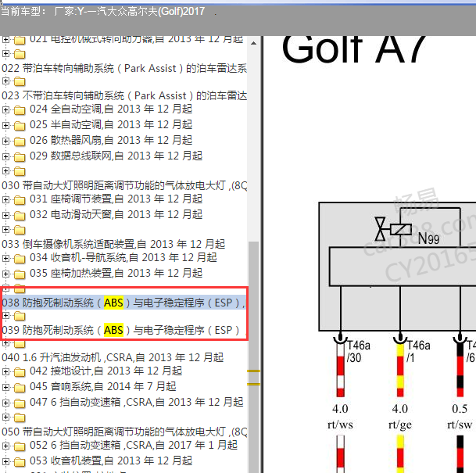Click folder icon of 034 收音机-导航系统
The height and width of the screenshot is (473, 476).
(x=20, y=259)
